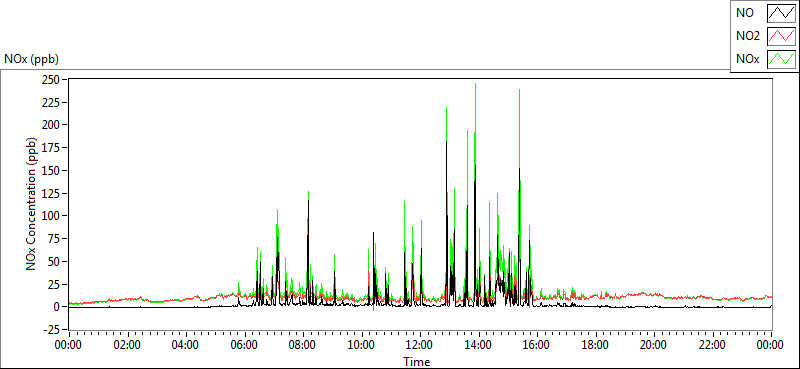This screenshot has height=369, width=800.
Task: Click the NOx green line legend icon
Action: 781,59
